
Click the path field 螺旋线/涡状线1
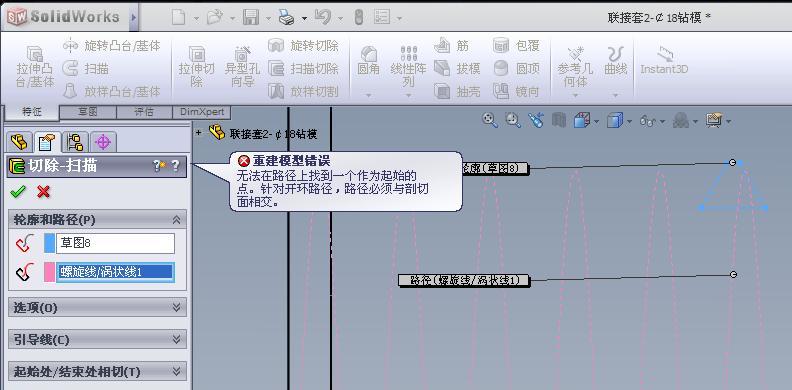116,272
